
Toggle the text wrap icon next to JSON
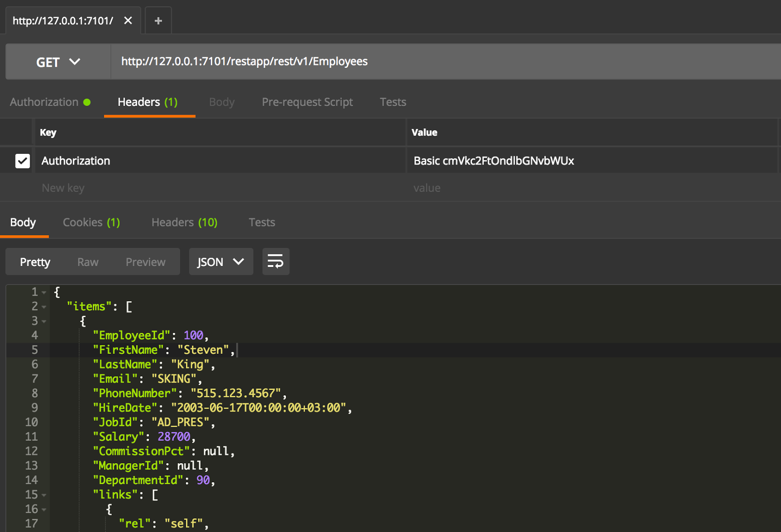click(x=276, y=262)
